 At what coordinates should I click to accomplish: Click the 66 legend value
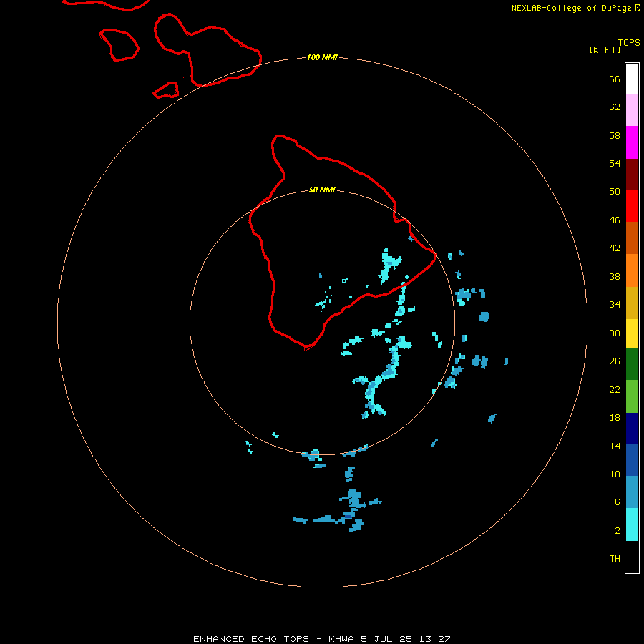coord(615,79)
